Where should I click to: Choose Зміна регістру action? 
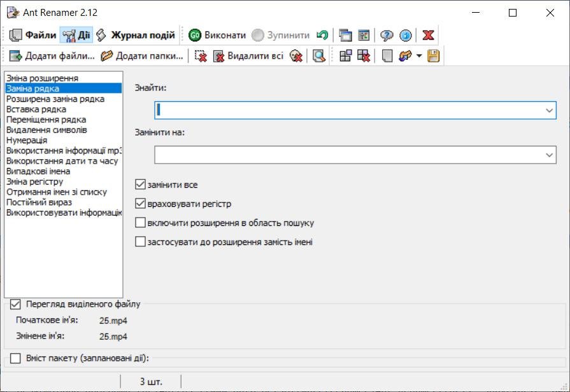tap(63, 181)
